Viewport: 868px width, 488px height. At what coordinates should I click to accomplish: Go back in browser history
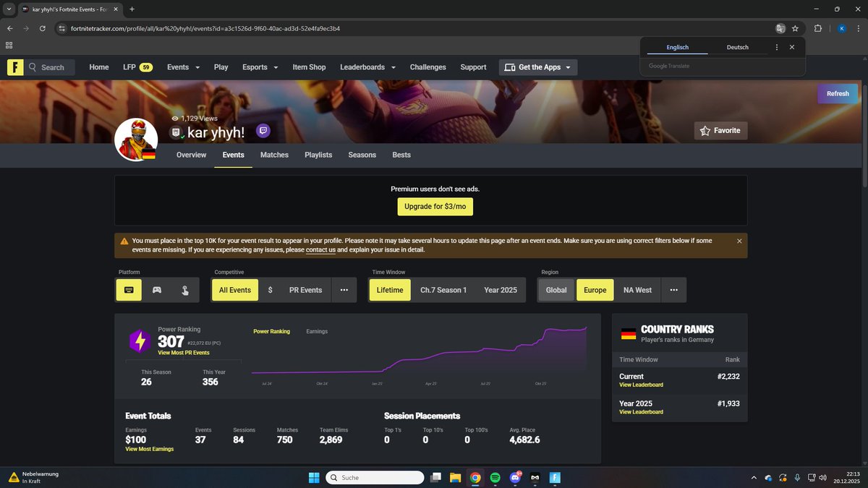click(x=9, y=28)
